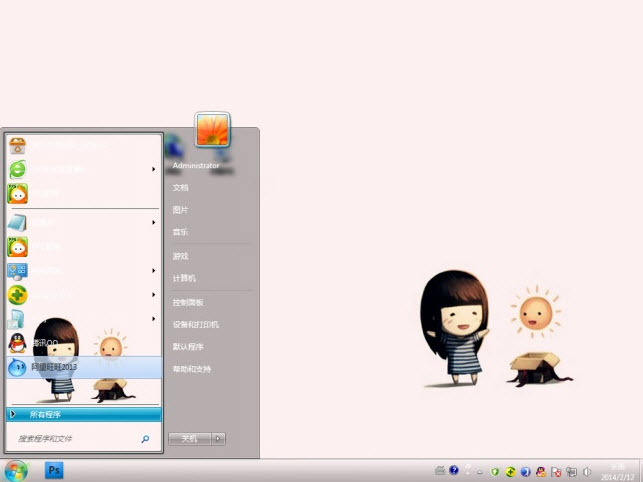The width and height of the screenshot is (643, 482).
Task: Click the user account picture
Action: 213,130
